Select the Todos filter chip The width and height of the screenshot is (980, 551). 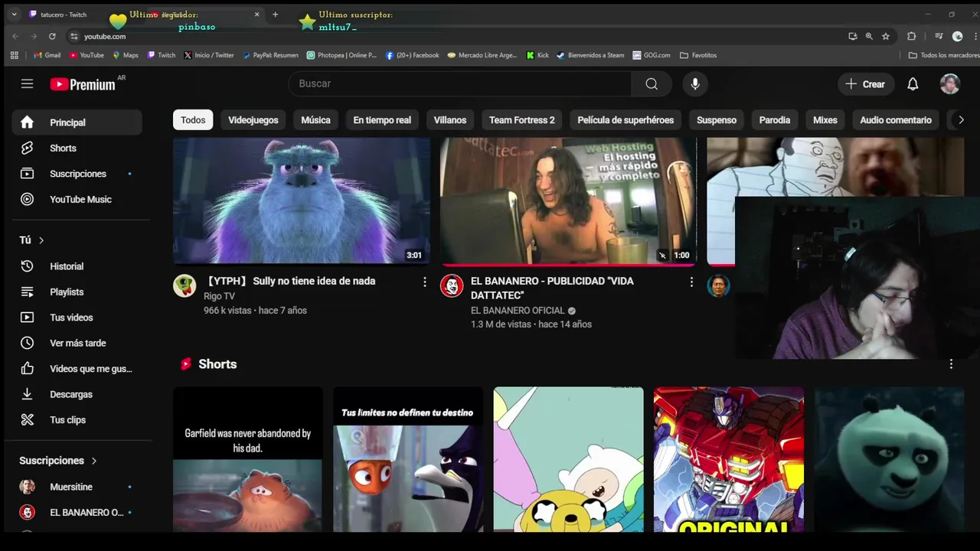click(x=193, y=120)
